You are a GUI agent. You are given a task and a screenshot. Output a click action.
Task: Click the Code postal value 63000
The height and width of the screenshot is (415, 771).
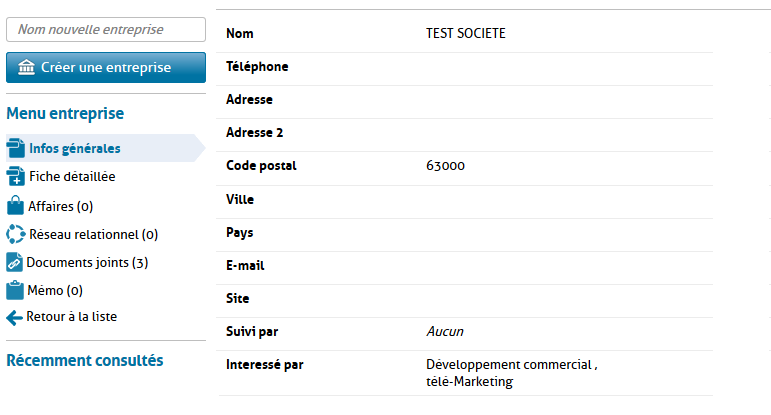pyautogui.click(x=445, y=166)
